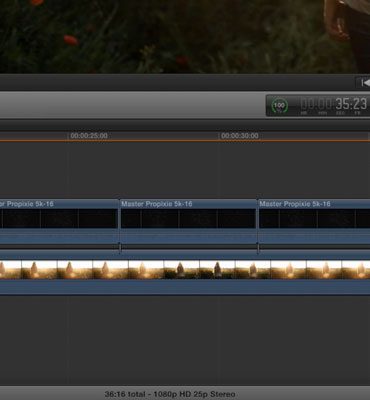This screenshot has width=370, height=400.
Task: Click the dark filmstrip of the middle Propixie clip
Action: click(188, 219)
